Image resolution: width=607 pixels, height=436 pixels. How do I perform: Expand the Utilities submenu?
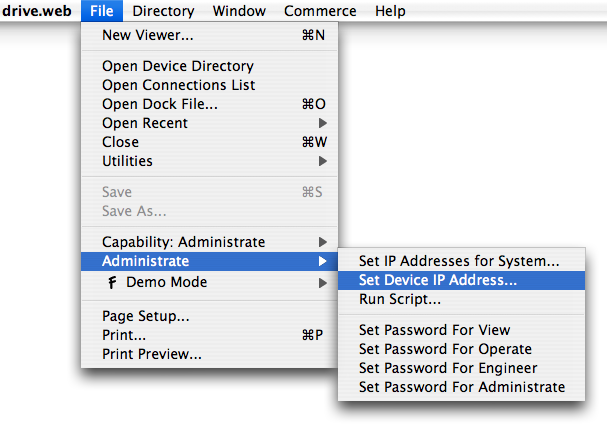(x=209, y=161)
